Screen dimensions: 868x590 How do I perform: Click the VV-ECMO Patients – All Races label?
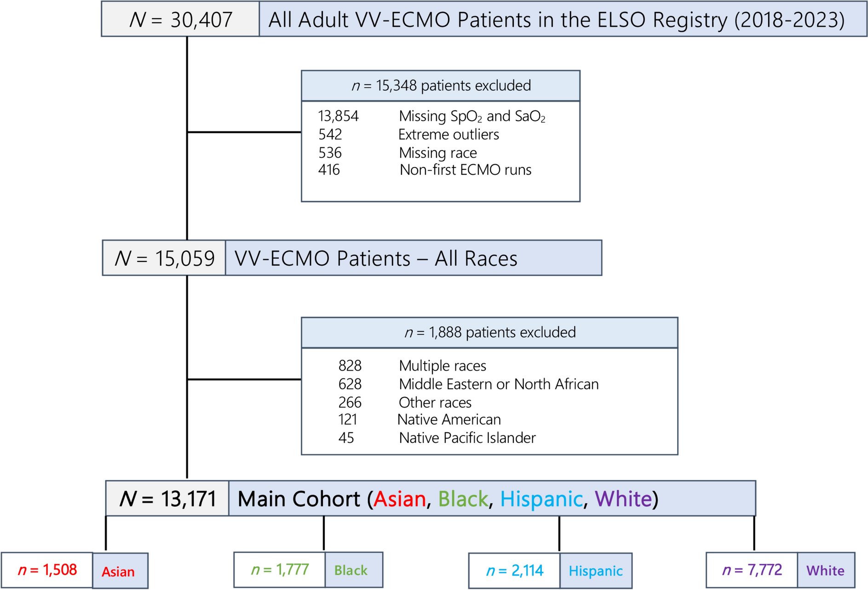(x=376, y=258)
